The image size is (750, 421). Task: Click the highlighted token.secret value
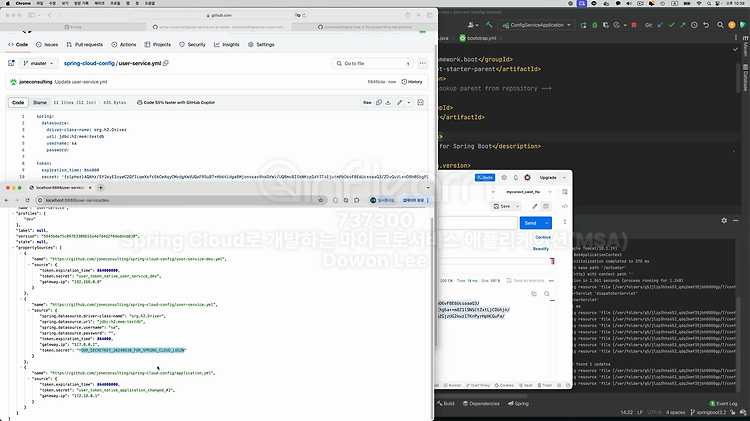[x=132, y=350]
